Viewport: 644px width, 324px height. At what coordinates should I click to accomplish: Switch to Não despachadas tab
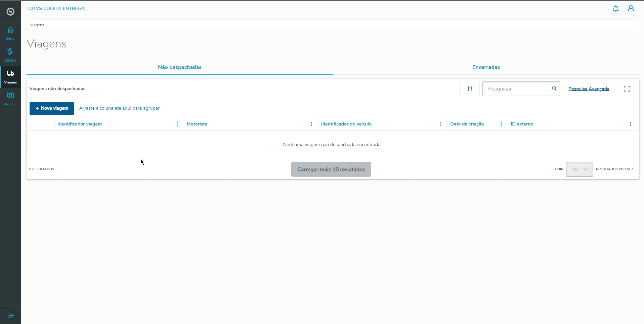pos(180,67)
